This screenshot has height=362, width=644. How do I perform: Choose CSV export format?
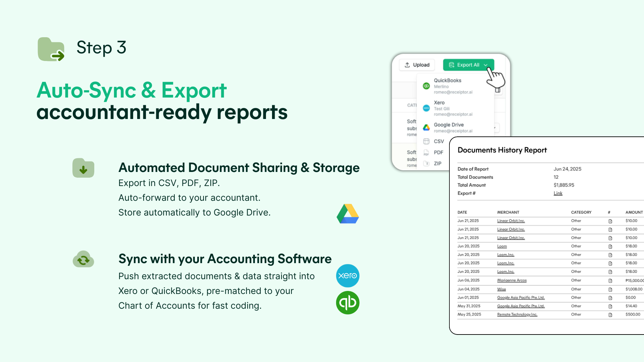coord(438,141)
